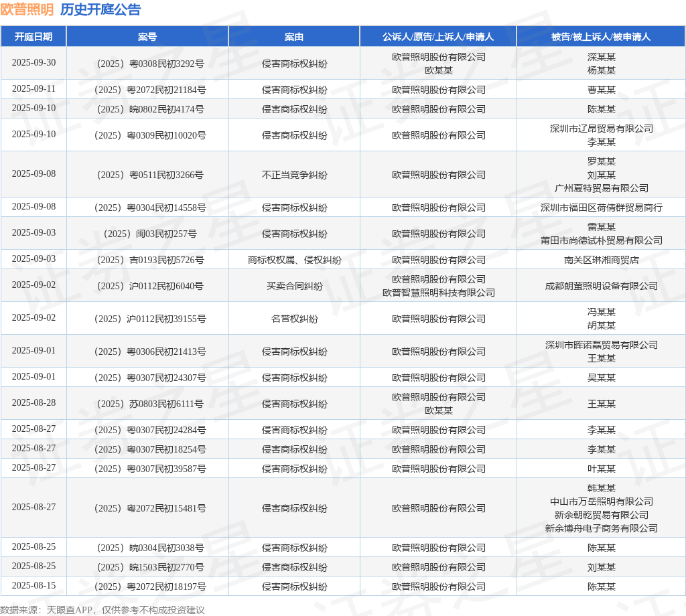The width and height of the screenshot is (686, 616).
Task: Click the 不正当竞争纠纷 cause cell
Action: [295, 175]
